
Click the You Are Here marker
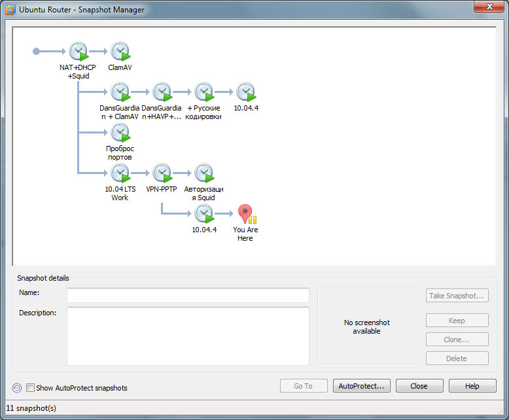click(247, 213)
